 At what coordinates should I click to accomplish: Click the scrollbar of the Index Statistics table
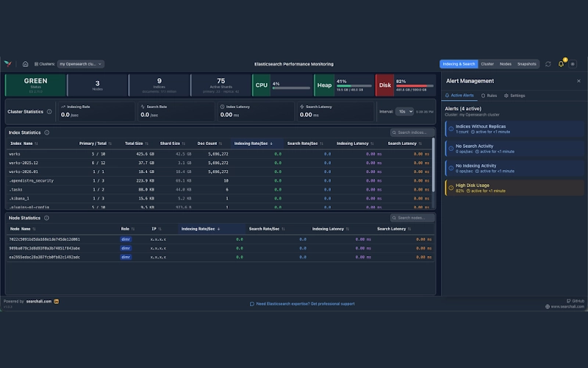pos(434,165)
